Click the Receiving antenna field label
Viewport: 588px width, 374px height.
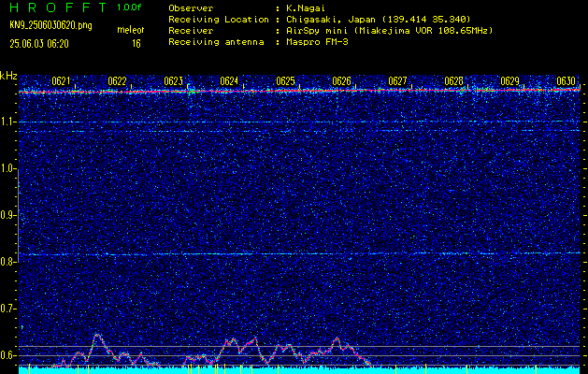click(216, 42)
